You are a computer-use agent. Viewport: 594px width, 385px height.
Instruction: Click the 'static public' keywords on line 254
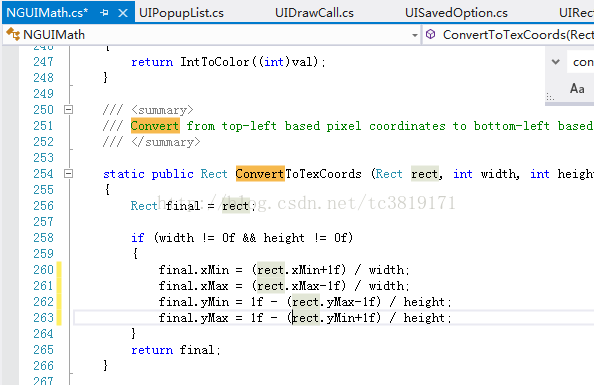click(148, 174)
